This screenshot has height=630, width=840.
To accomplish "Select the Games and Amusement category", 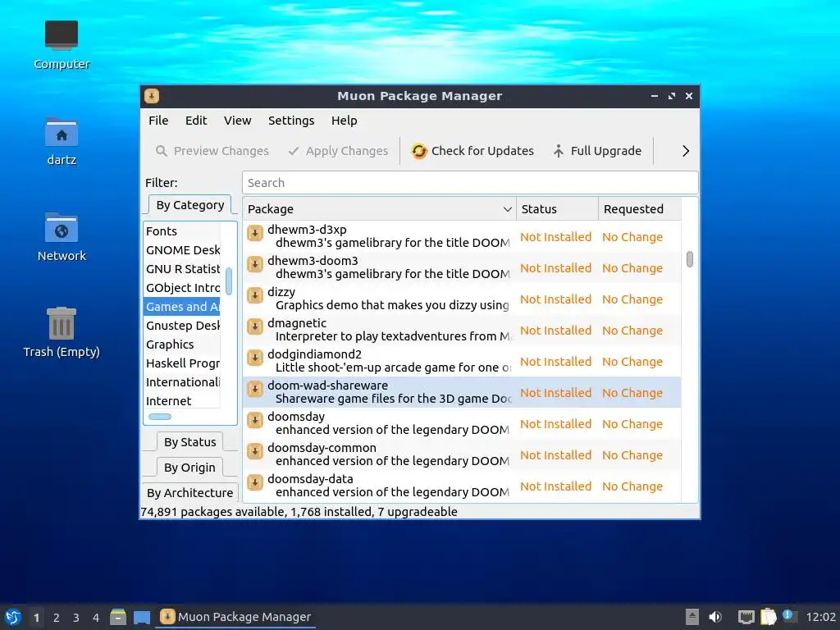I will click(x=182, y=307).
